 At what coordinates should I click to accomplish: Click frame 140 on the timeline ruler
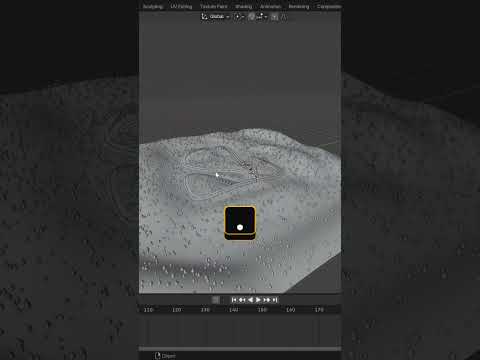coord(234,310)
